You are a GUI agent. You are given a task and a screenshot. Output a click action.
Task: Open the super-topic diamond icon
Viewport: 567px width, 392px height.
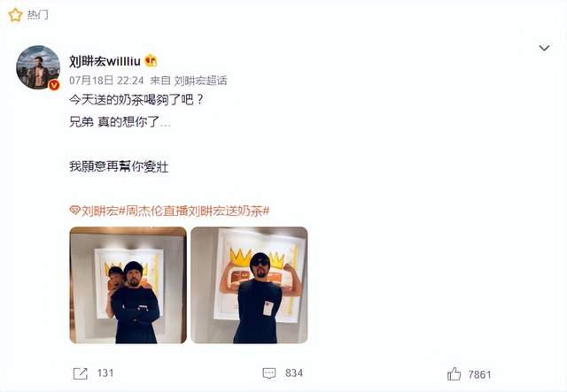(x=74, y=211)
